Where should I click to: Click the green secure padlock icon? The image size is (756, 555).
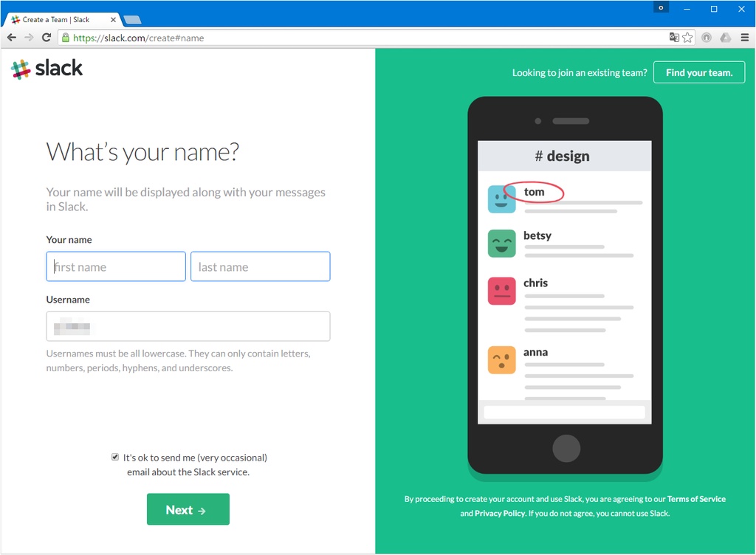tap(66, 38)
